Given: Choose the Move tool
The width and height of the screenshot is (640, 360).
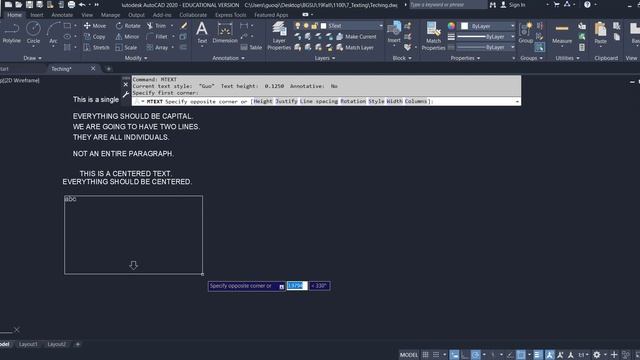Looking at the screenshot, I should (x=95, y=26).
